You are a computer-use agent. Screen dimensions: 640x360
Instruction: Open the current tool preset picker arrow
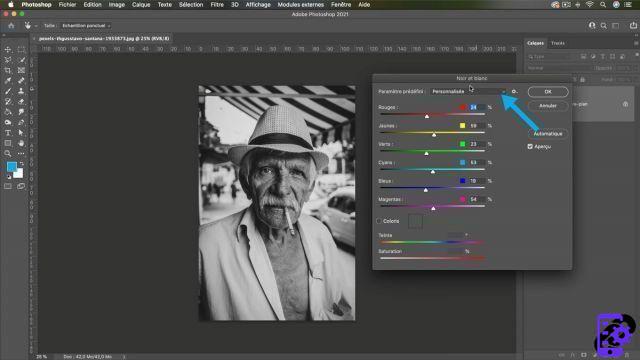[36, 26]
